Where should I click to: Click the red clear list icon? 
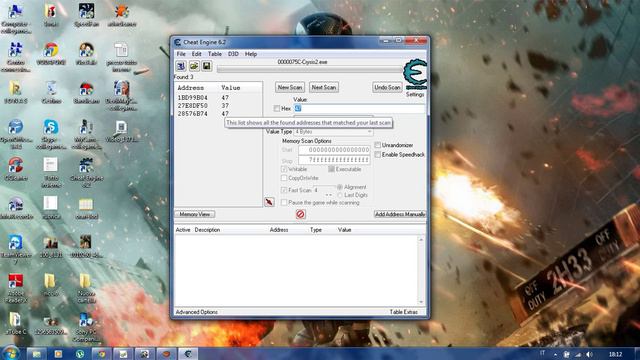300,214
